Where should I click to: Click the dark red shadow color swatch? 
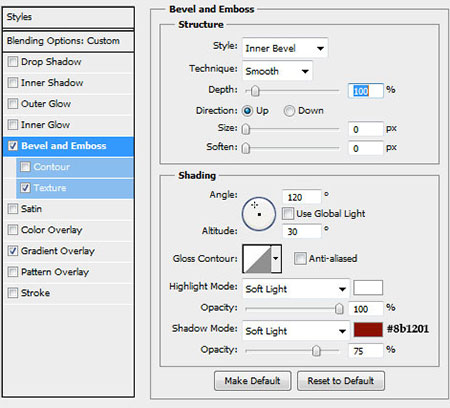[368, 330]
